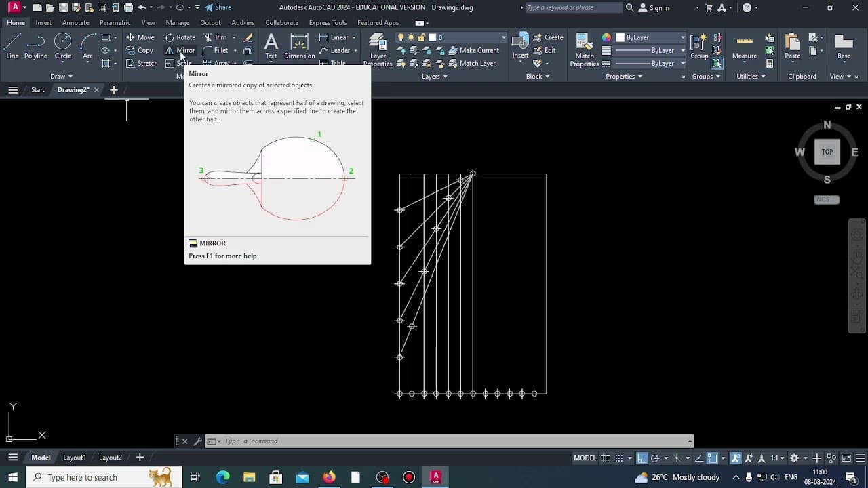Click the command line input field
This screenshot has height=488, width=868.
coord(448,441)
